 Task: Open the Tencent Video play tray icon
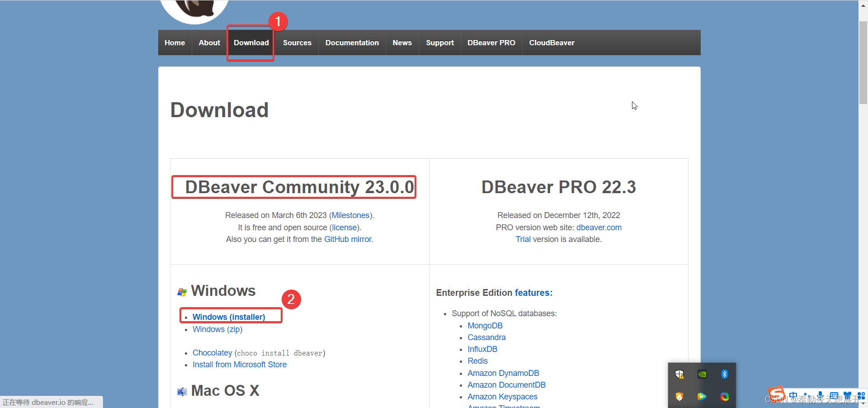[x=702, y=397]
